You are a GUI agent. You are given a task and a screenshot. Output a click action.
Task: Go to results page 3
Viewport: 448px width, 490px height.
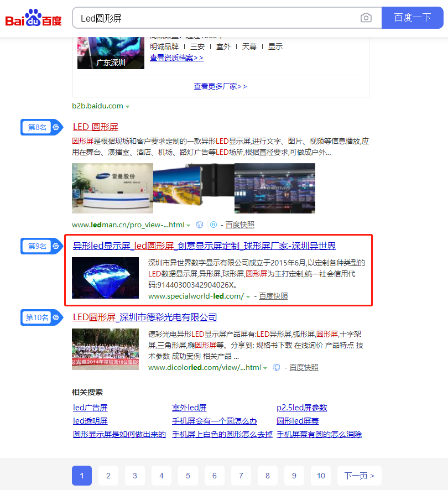(x=135, y=476)
